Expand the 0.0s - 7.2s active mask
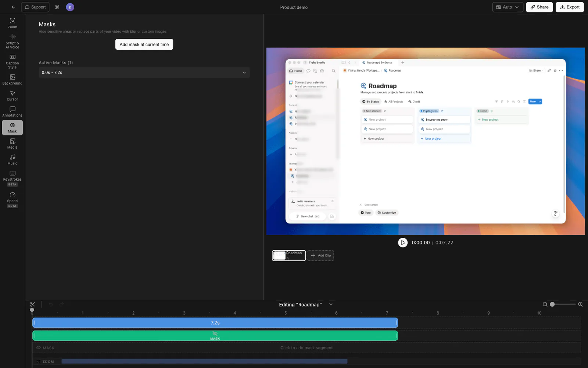 tap(144, 72)
